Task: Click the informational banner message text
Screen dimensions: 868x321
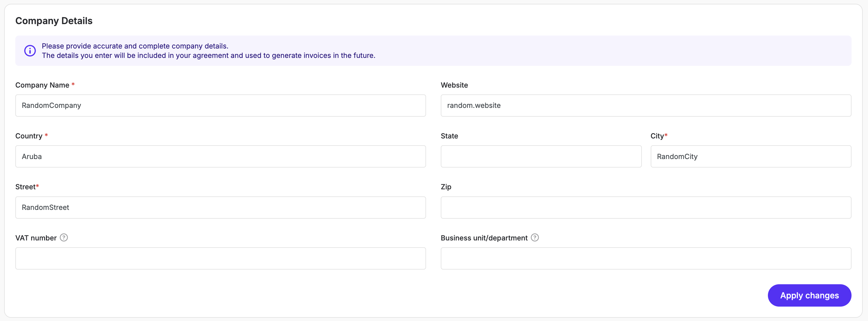Action: click(x=208, y=51)
